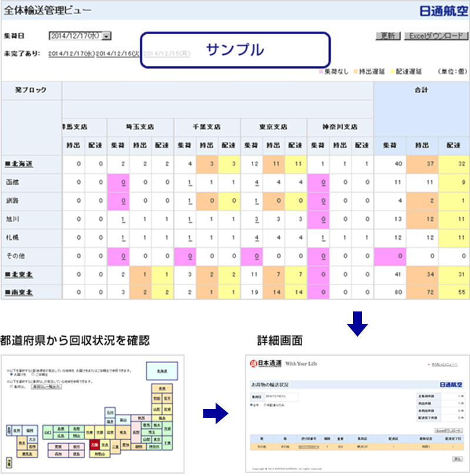Click the 千葉支店 column header
Screen dimensions: 470x476
click(x=207, y=127)
